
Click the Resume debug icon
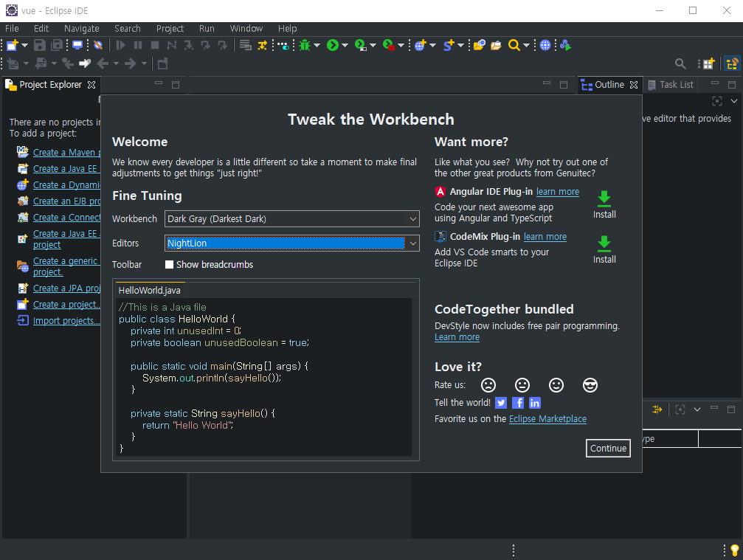(x=121, y=46)
